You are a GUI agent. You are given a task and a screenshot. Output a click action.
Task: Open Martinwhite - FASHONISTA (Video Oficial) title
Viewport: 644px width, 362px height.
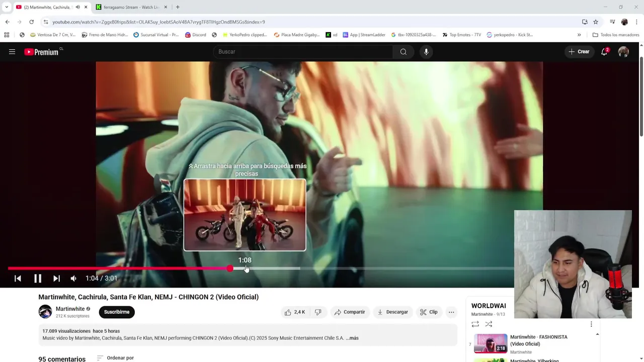click(538, 340)
